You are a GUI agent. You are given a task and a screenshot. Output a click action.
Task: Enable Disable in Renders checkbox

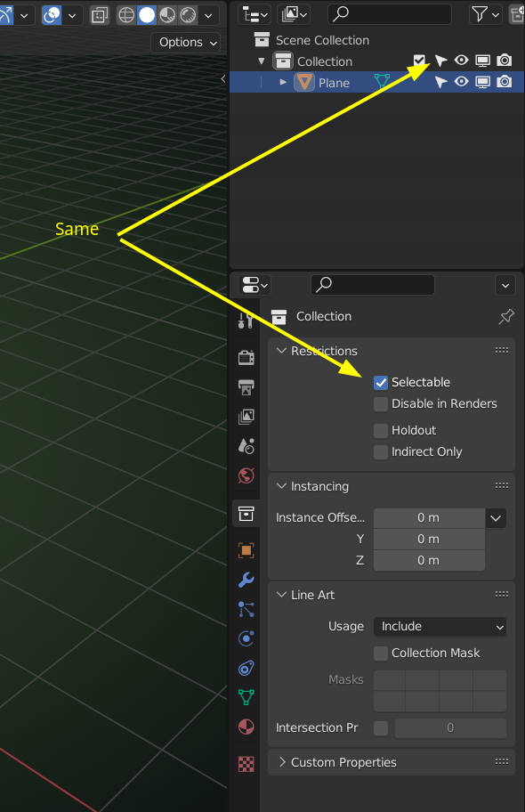(x=381, y=404)
